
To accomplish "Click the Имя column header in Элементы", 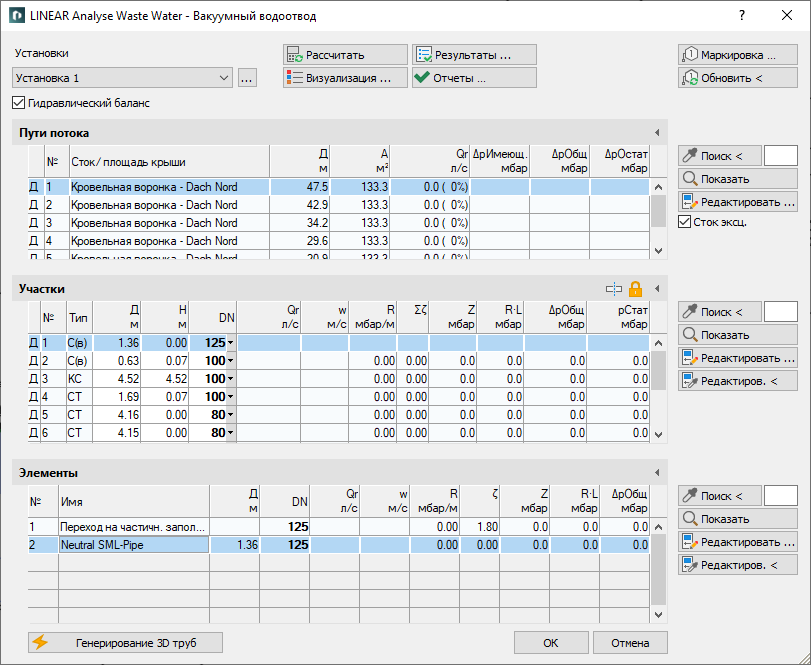I will tap(134, 502).
